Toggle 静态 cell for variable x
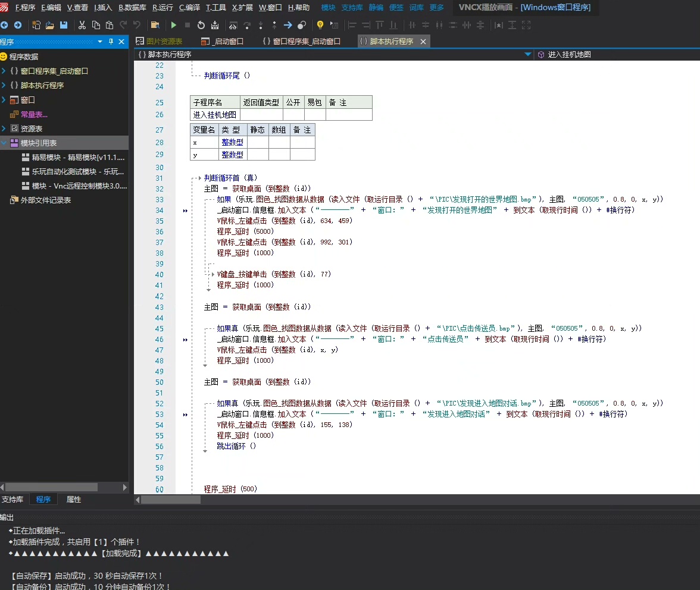This screenshot has width=700, height=590. point(258,143)
